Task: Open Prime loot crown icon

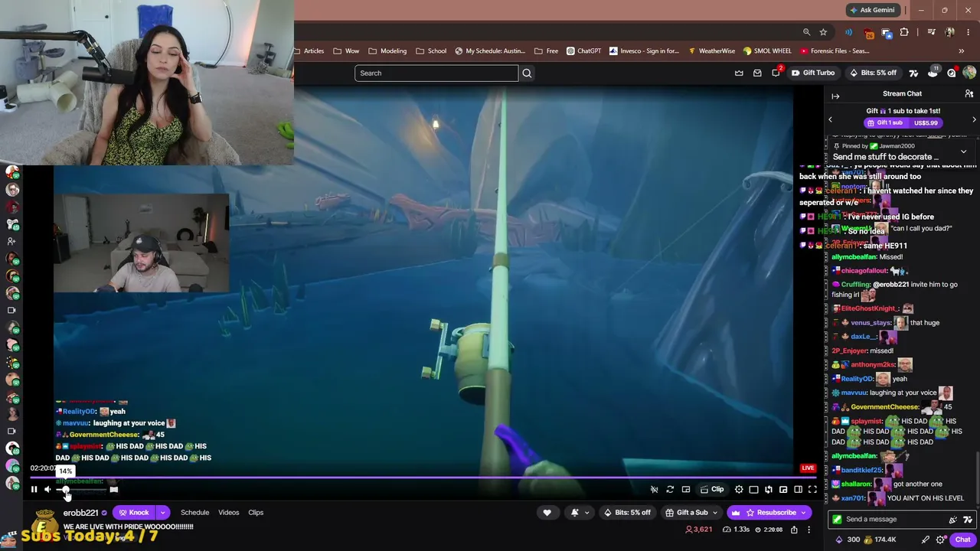Action: (739, 73)
